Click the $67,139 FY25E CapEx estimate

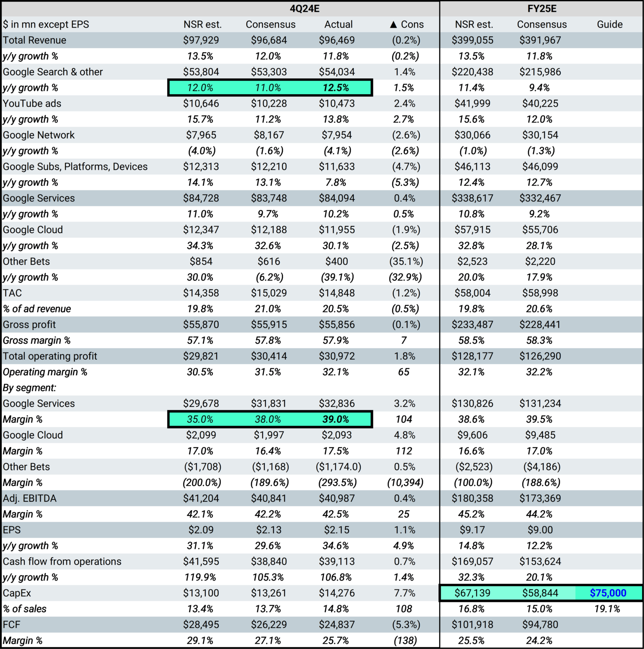click(472, 593)
